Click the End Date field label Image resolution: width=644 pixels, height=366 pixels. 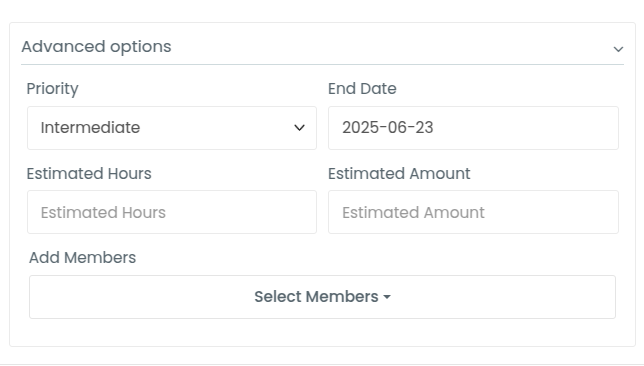coord(362,89)
